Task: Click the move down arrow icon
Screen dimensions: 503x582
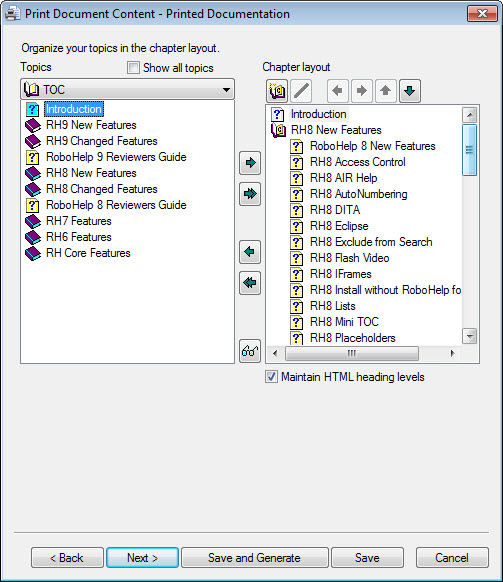Action: [x=410, y=91]
